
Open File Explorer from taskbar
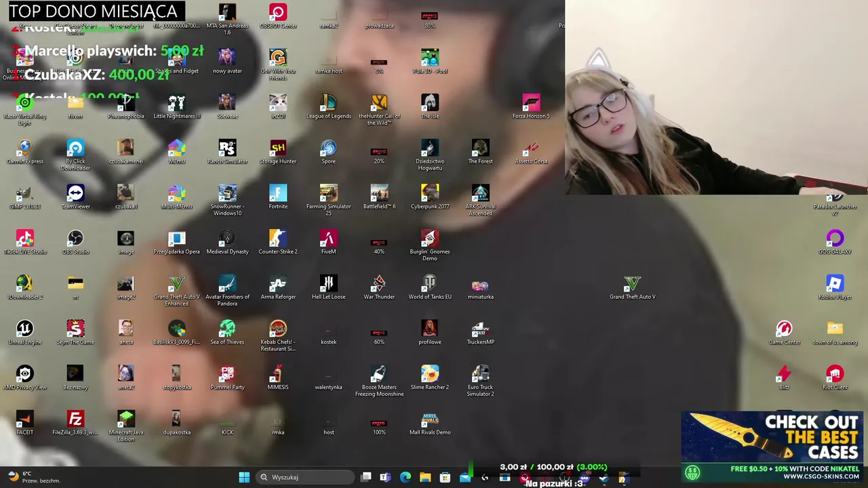click(x=425, y=477)
